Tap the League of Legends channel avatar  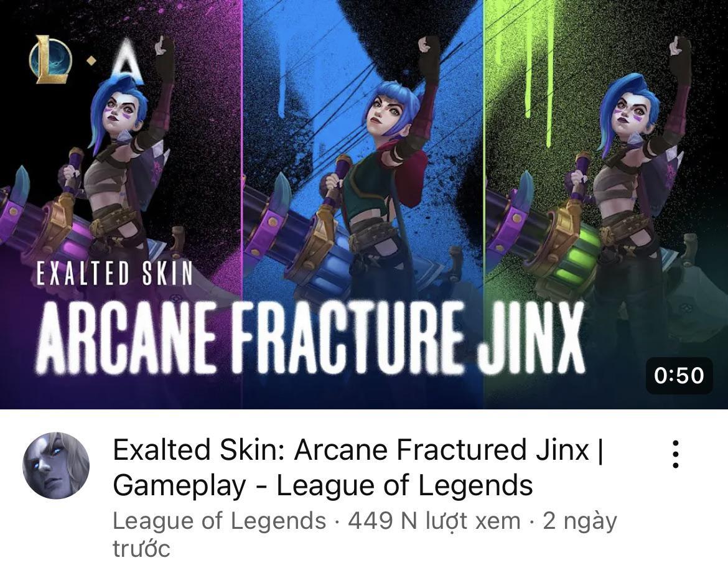56,465
